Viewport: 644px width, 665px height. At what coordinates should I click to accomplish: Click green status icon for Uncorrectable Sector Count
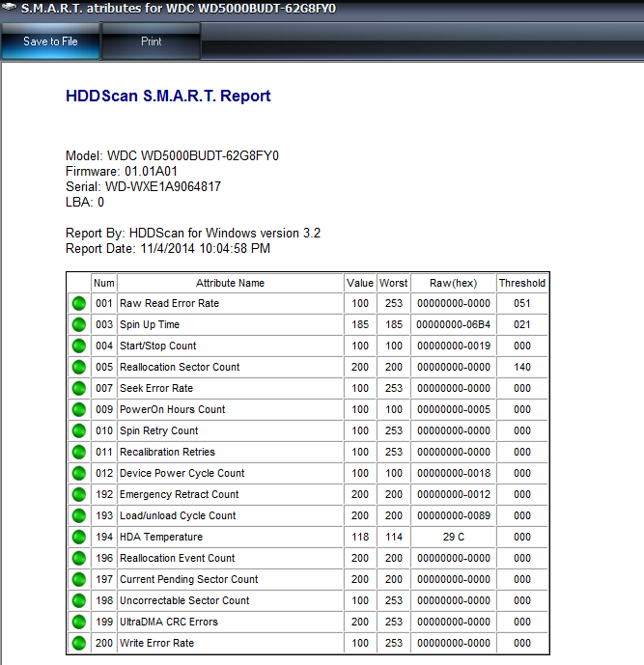pos(79,600)
